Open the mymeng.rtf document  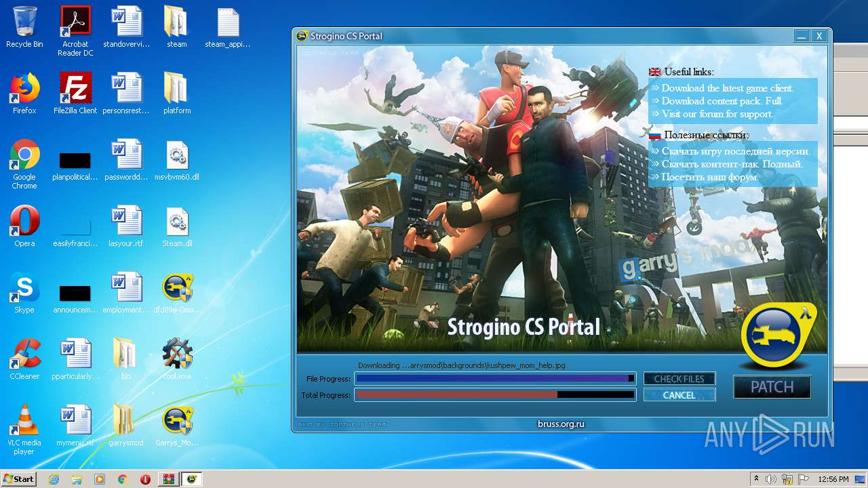[x=75, y=426]
